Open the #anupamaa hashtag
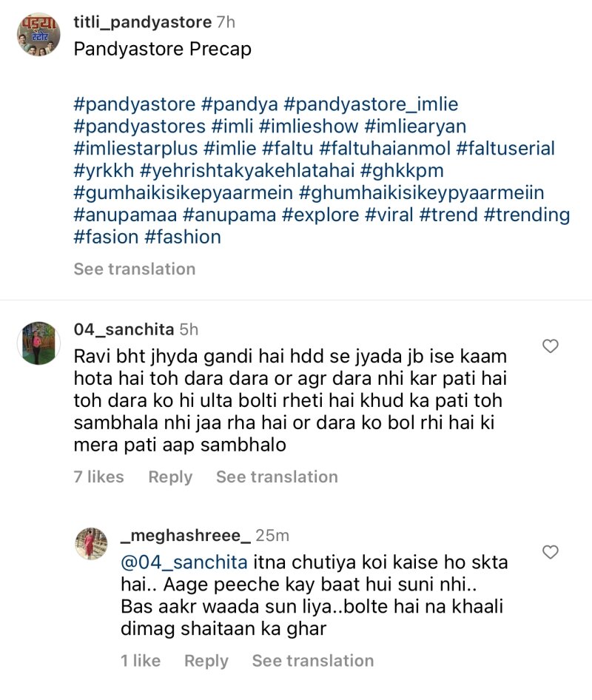This screenshot has height=700, width=592. (126, 215)
